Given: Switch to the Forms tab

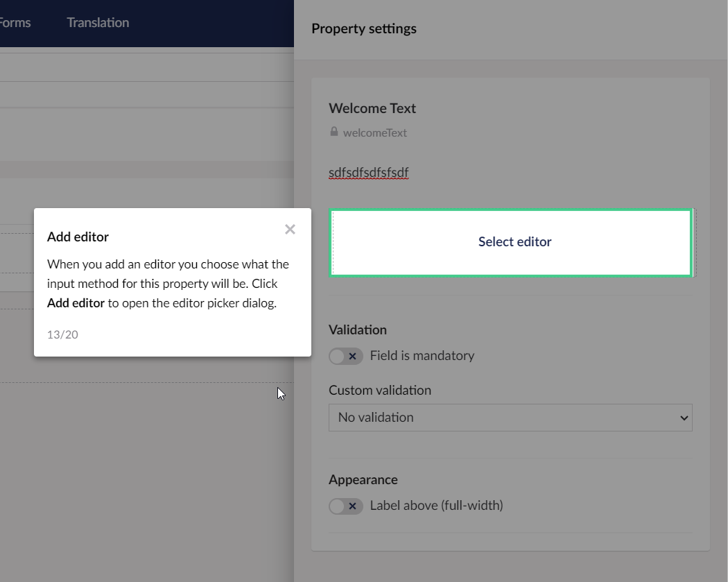Looking at the screenshot, I should 15,22.
